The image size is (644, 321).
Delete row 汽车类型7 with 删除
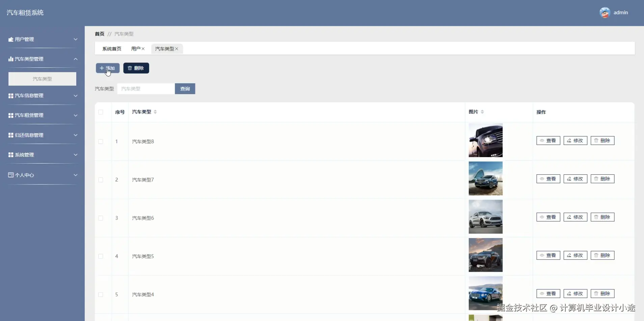602,179
